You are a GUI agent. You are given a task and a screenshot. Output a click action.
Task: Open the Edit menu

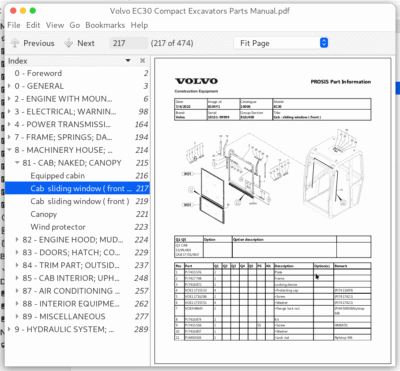(33, 25)
